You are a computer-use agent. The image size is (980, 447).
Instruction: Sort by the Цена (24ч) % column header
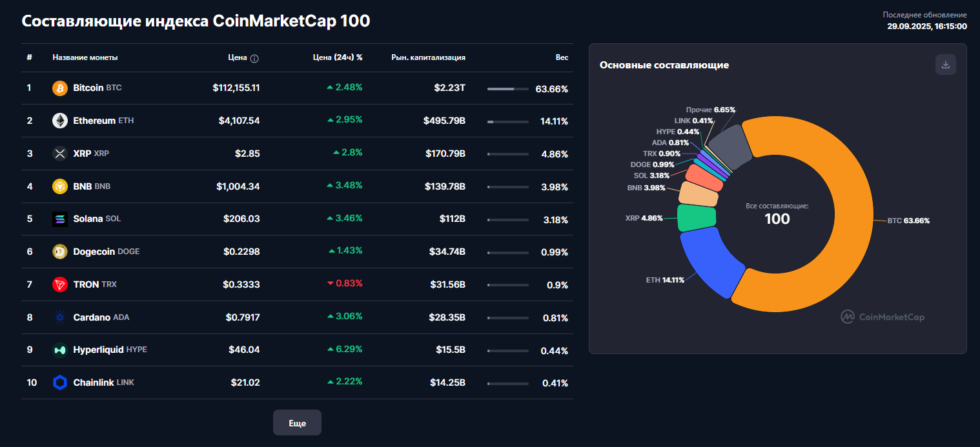click(x=337, y=57)
